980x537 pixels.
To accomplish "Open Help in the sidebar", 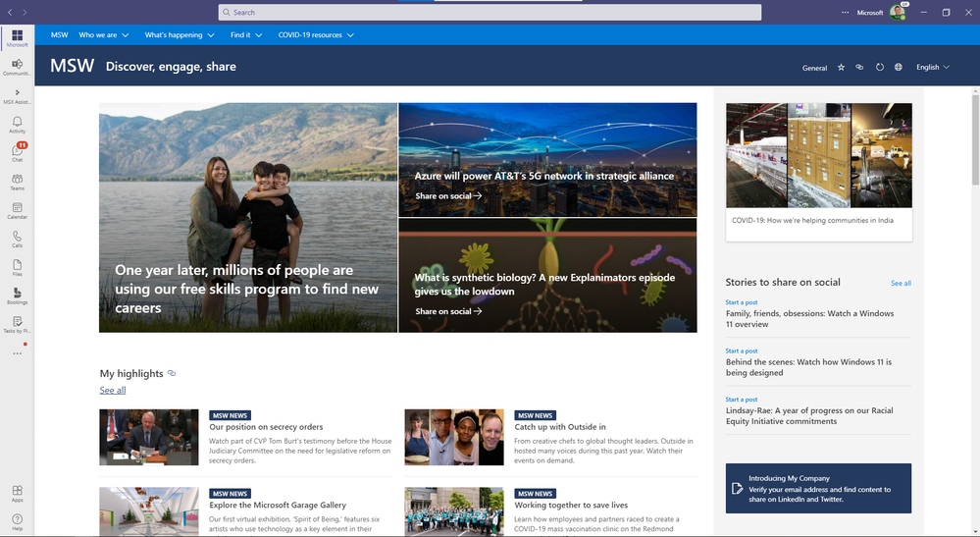I will 17,522.
